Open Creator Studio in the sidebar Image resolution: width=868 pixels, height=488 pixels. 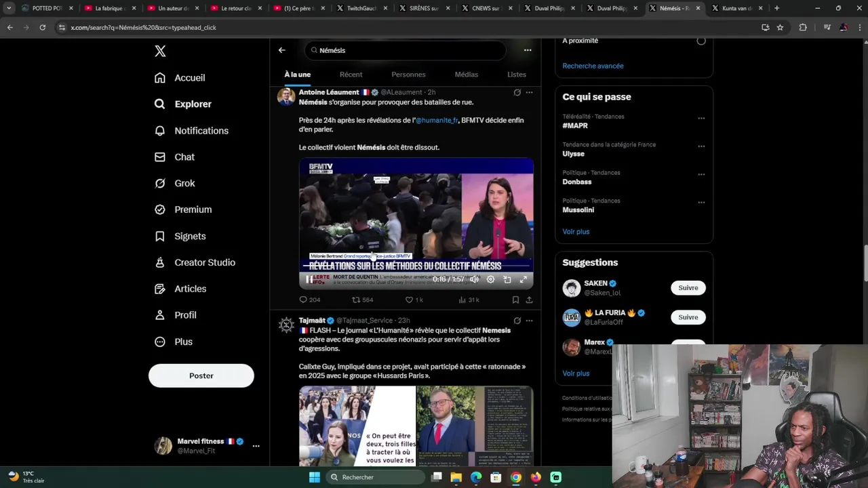tap(195, 262)
